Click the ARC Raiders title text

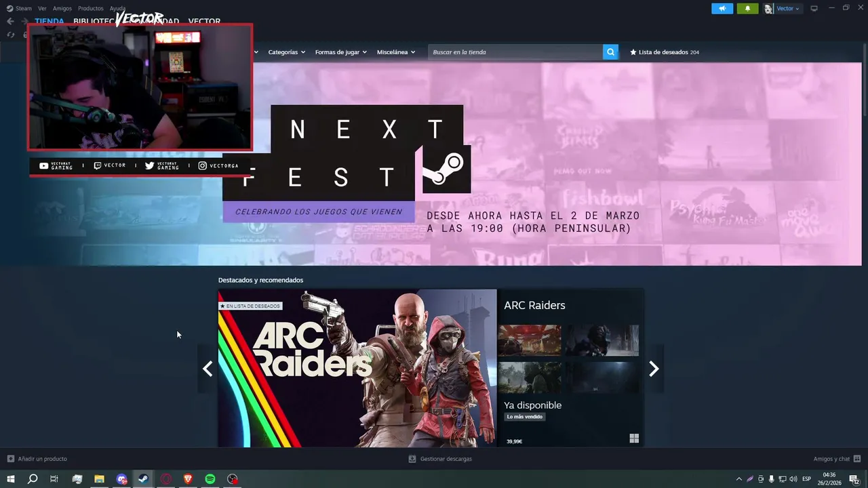coord(534,305)
